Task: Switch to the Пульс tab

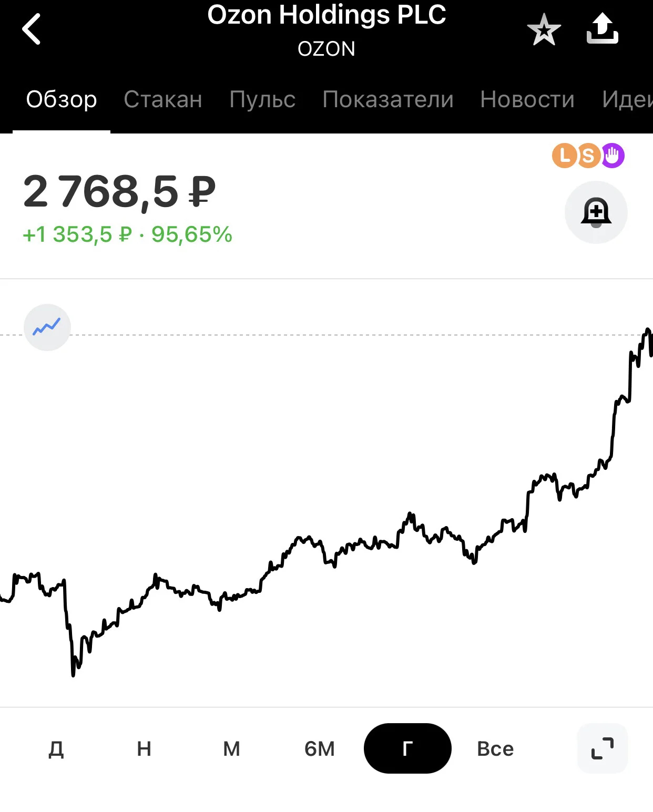Action: click(262, 99)
